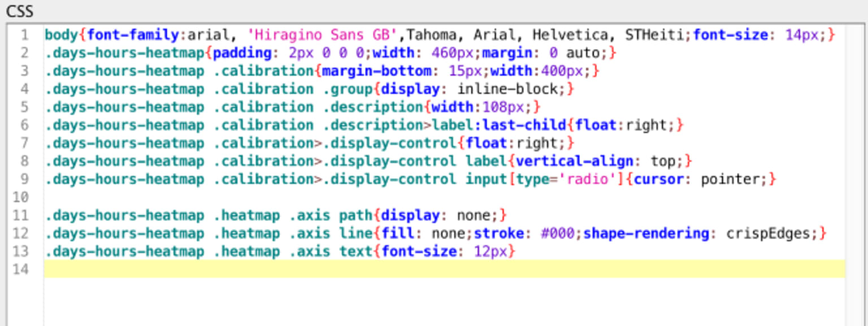Click 'path' selector on line 11
The width and height of the screenshot is (868, 326).
point(356,215)
